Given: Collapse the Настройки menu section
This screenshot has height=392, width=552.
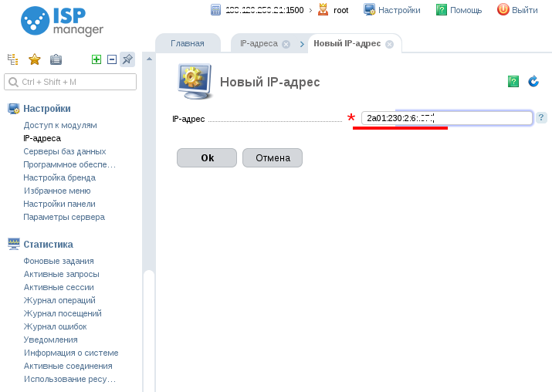Looking at the screenshot, I should [47, 108].
